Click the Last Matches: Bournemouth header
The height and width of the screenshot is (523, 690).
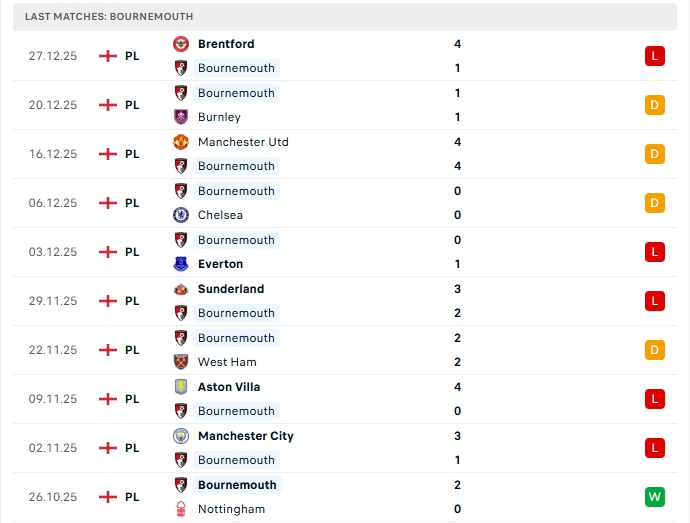tap(110, 17)
